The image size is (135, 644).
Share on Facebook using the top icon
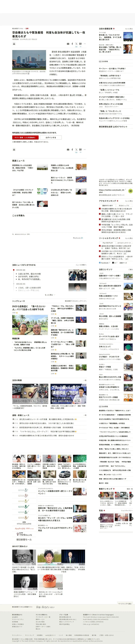(x=72, y=44)
